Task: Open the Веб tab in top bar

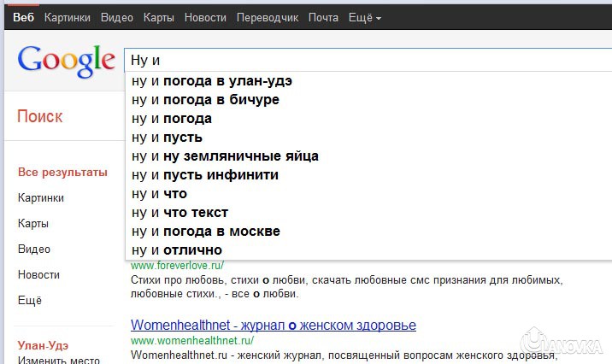Action: click(23, 18)
